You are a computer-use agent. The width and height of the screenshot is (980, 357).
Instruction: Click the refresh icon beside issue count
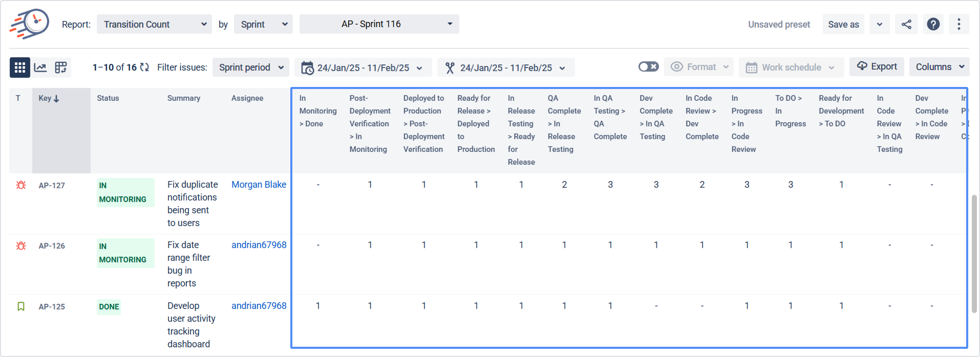(144, 67)
